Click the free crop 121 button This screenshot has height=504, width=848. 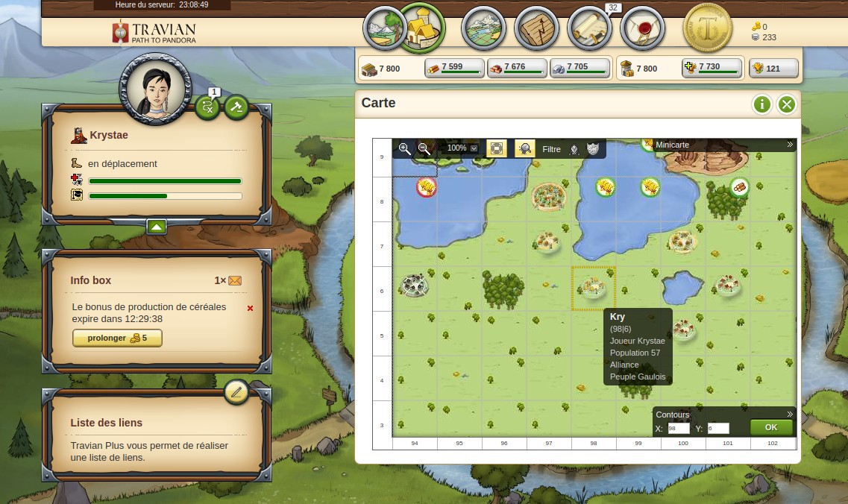(x=773, y=68)
